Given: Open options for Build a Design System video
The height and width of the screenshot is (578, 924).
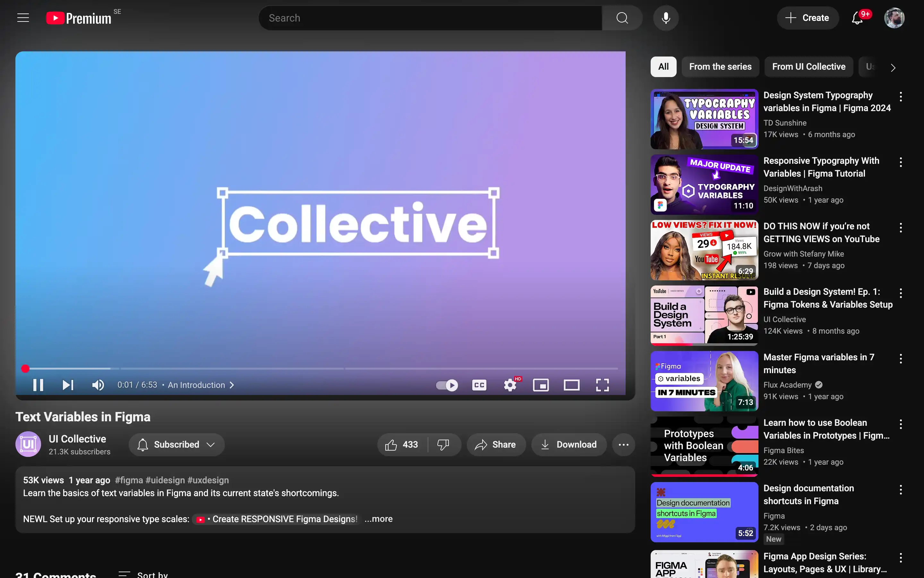Looking at the screenshot, I should [x=901, y=293].
